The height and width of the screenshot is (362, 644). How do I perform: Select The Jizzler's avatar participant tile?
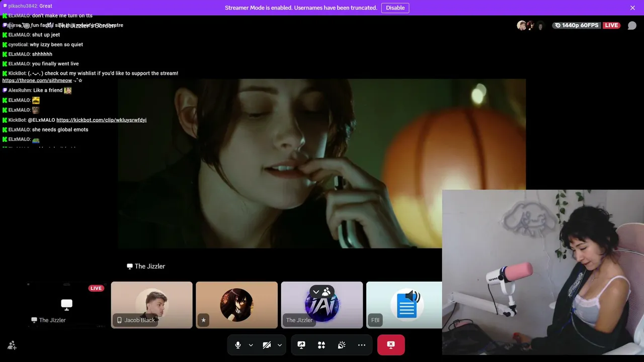(322, 305)
